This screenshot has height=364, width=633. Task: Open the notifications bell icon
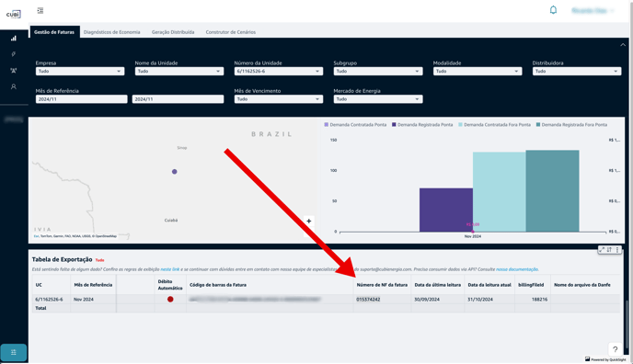(x=553, y=10)
